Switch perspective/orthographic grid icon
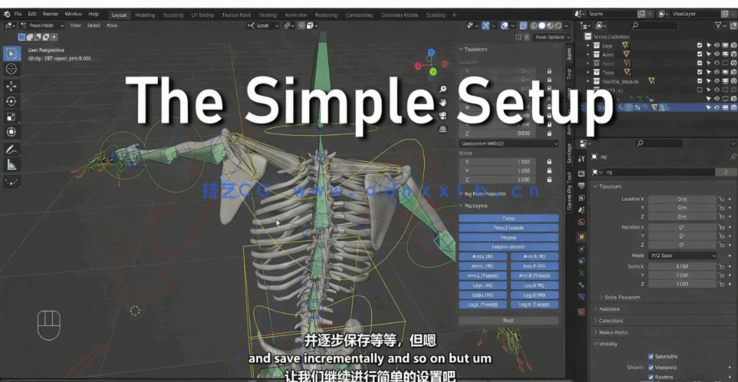 (x=442, y=128)
